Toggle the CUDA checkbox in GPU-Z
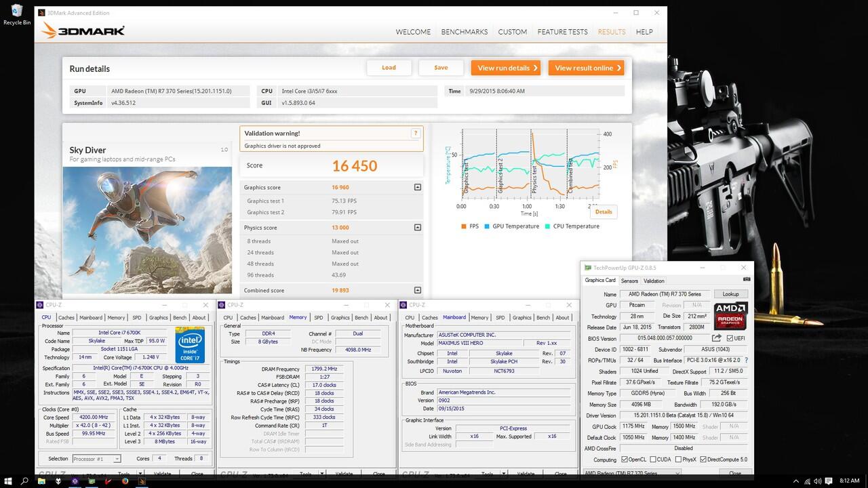Screen dimensions: 868x488 coord(652,460)
